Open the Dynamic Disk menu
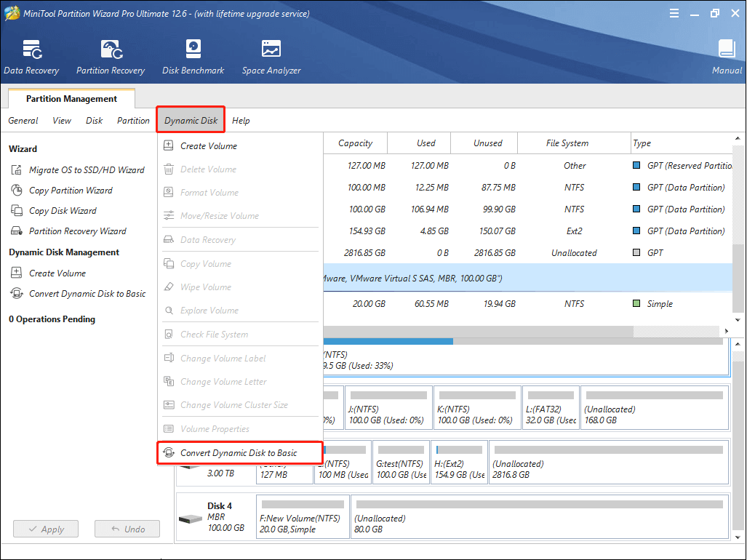 click(x=191, y=121)
